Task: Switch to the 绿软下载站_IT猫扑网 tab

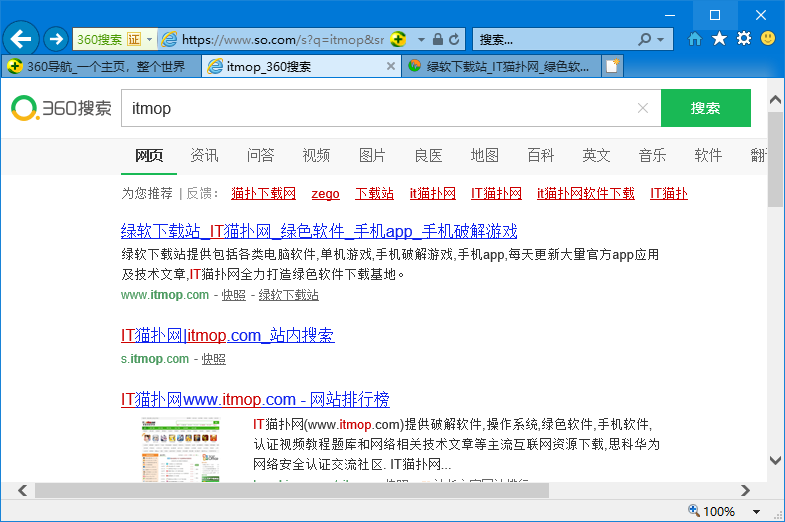Action: click(x=502, y=66)
